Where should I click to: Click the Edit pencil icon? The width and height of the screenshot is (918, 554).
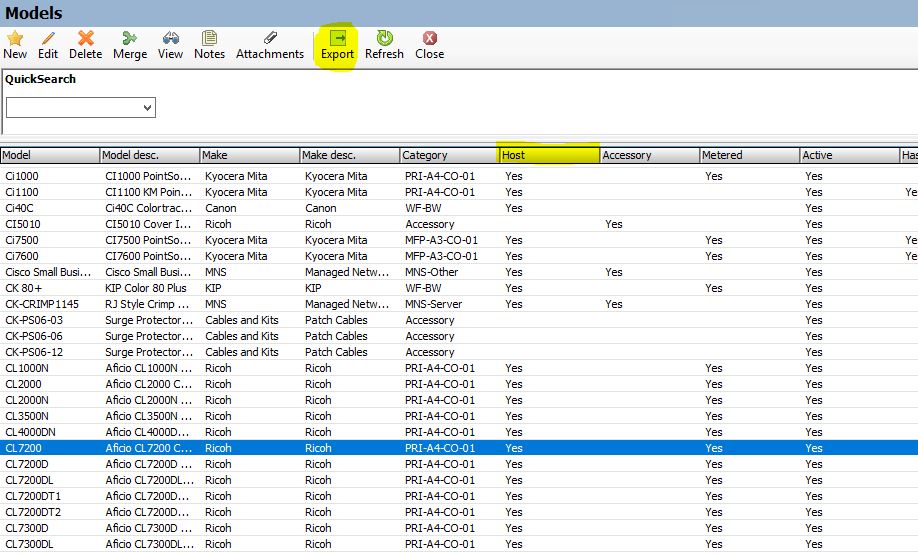click(x=48, y=39)
